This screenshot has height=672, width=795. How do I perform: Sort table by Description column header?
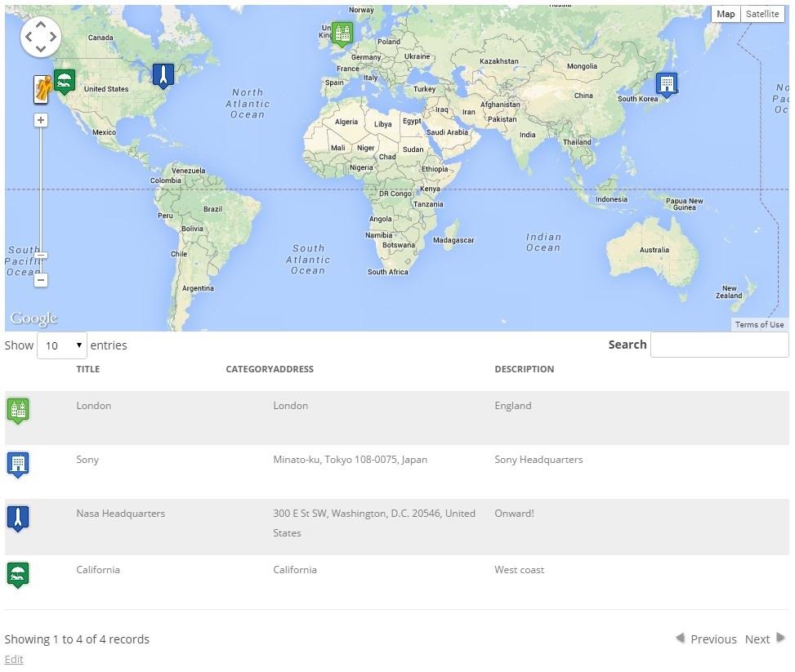524,369
